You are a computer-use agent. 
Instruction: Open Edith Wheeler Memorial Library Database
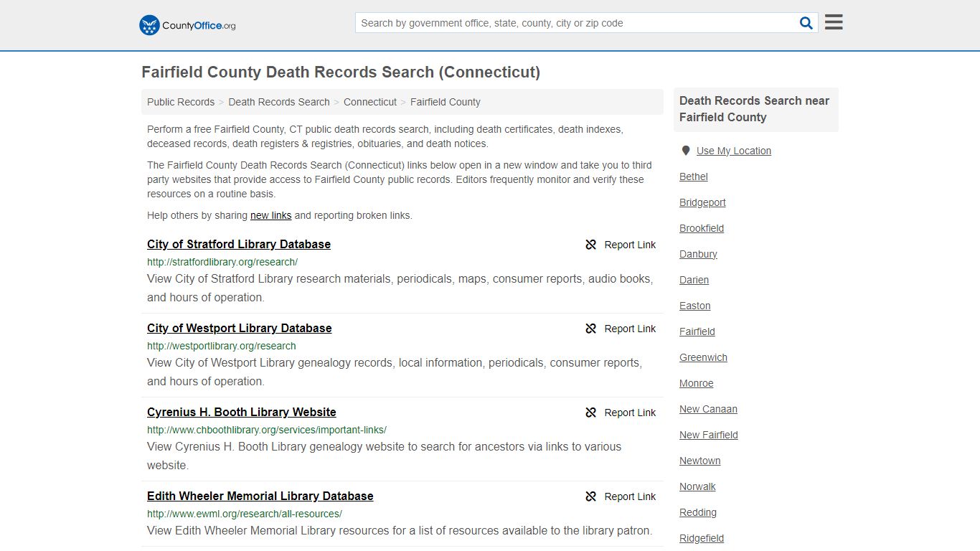pos(260,496)
